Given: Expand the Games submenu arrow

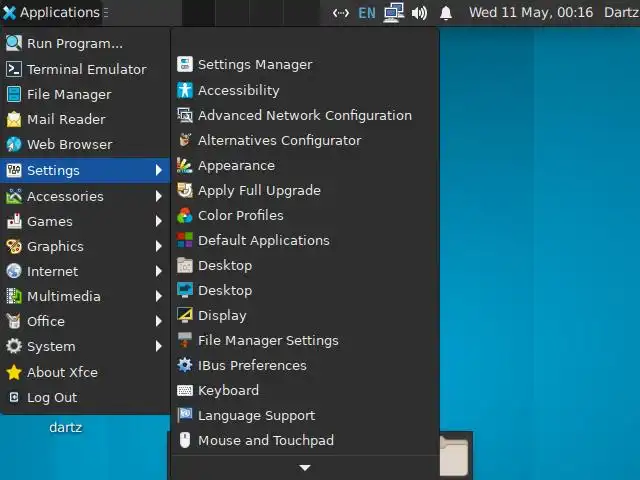Looking at the screenshot, I should (159, 221).
